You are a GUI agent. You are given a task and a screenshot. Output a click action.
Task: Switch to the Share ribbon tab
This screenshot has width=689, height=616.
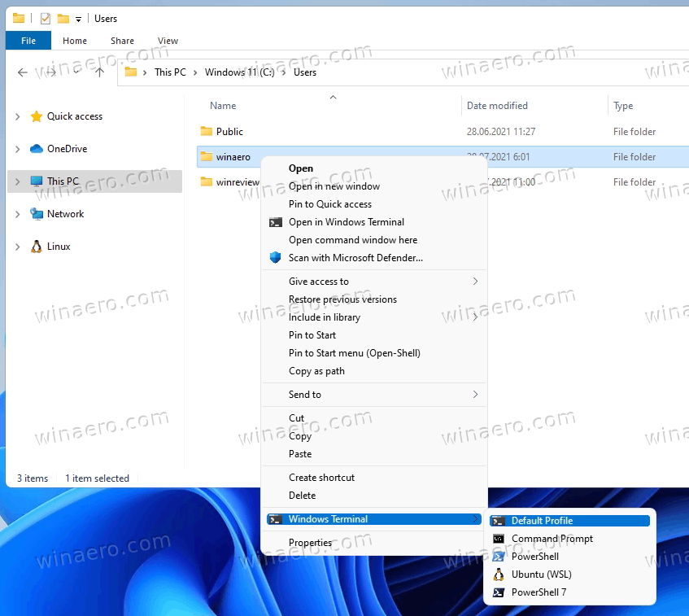point(122,41)
